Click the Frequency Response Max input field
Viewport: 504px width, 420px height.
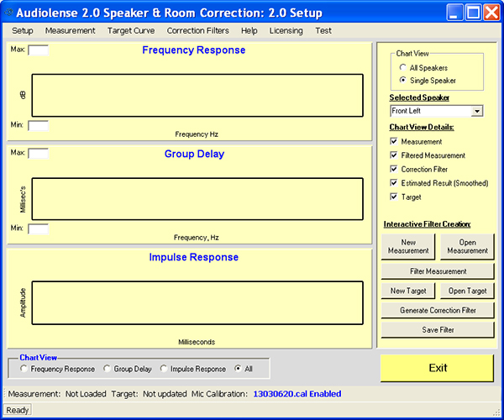[39, 50]
